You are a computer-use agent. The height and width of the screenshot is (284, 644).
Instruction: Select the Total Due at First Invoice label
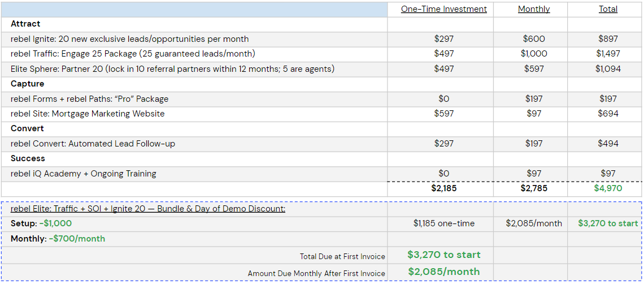(x=342, y=257)
